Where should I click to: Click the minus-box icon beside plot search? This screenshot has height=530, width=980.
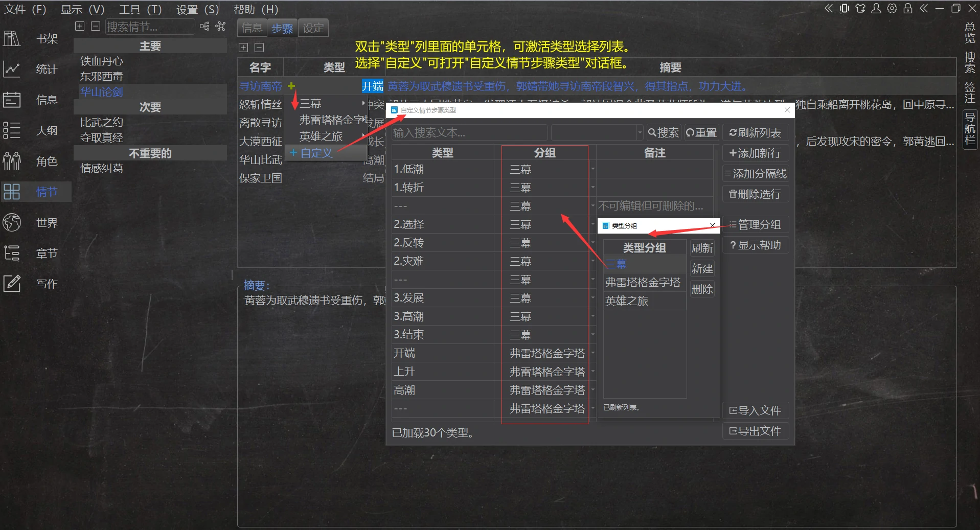(95, 26)
